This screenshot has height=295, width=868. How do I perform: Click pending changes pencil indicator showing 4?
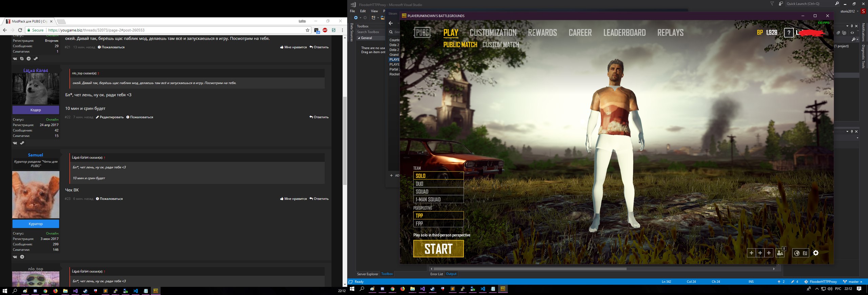point(795,282)
